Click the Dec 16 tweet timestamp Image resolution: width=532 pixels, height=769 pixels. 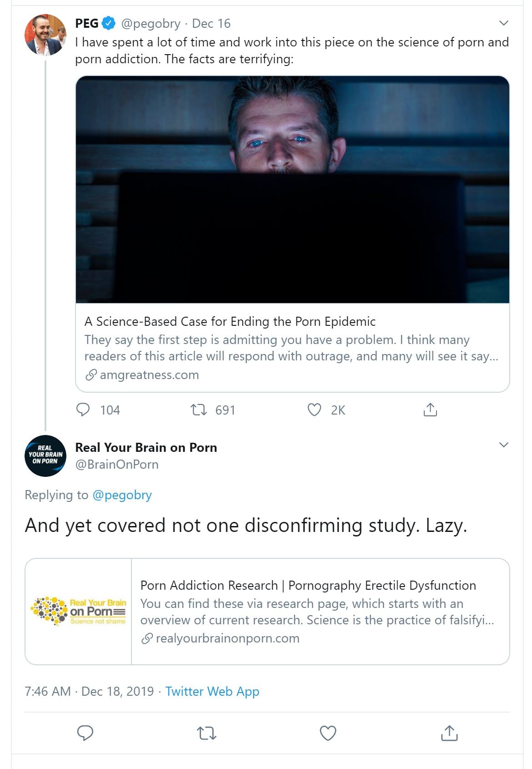[x=211, y=24]
